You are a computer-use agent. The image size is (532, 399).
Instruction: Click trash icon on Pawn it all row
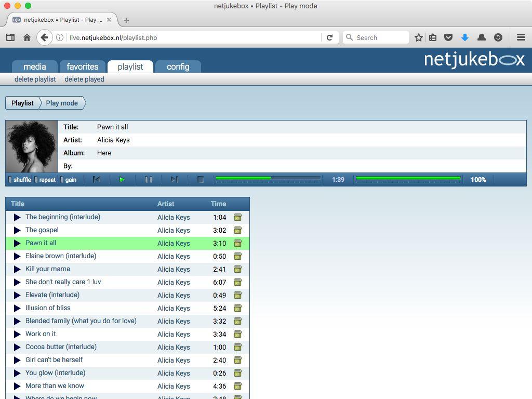[238, 243]
